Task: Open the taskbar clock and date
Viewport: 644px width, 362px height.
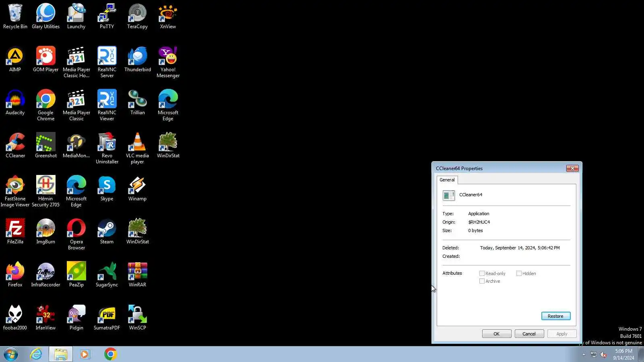Action: tap(623, 354)
